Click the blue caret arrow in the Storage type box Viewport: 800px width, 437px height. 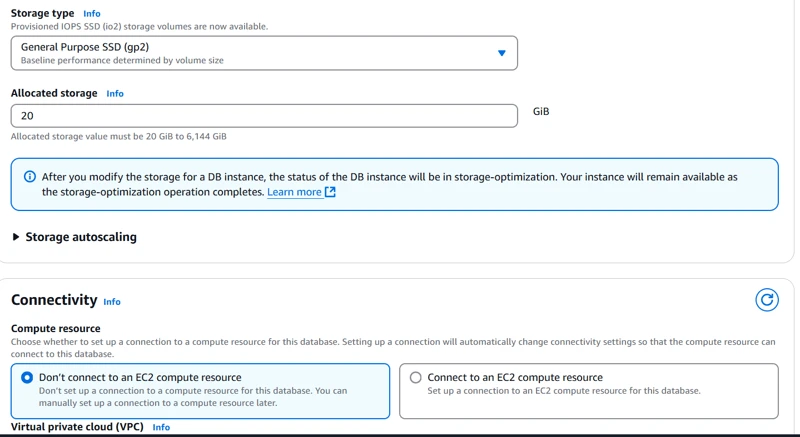click(502, 53)
